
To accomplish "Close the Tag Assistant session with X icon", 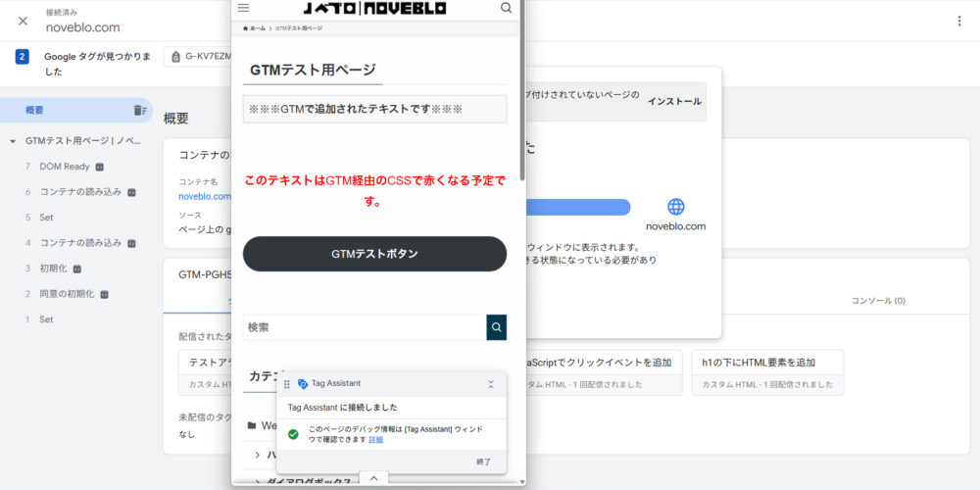I will pos(23,21).
